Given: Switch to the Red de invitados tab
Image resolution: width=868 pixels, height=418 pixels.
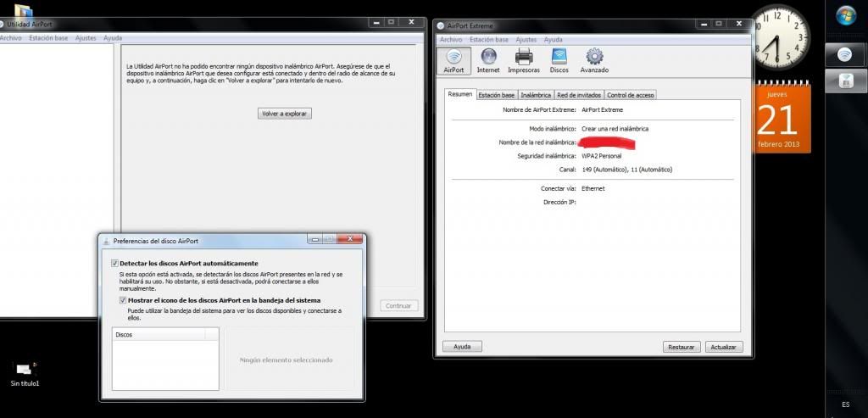Looking at the screenshot, I should (x=579, y=95).
